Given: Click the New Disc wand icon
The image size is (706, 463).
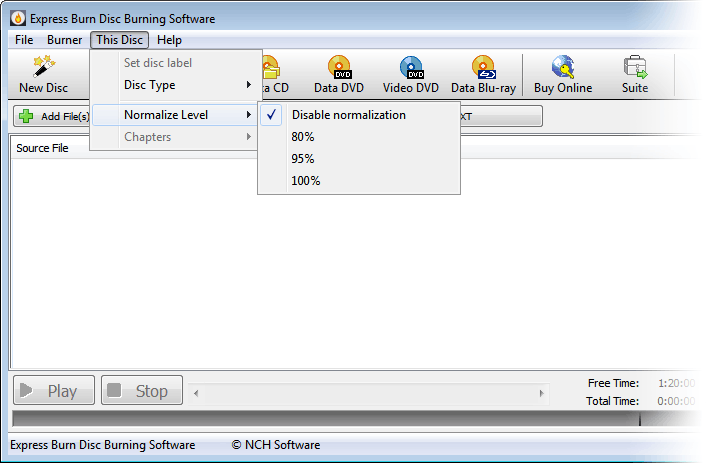Looking at the screenshot, I should point(44,67).
